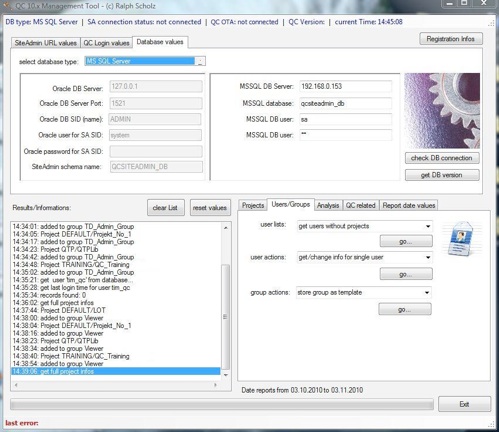The height and width of the screenshot is (432, 499).
Task: Select log entry '14:34:23: Project QTP/QTPLib'
Action: [x=116, y=249]
